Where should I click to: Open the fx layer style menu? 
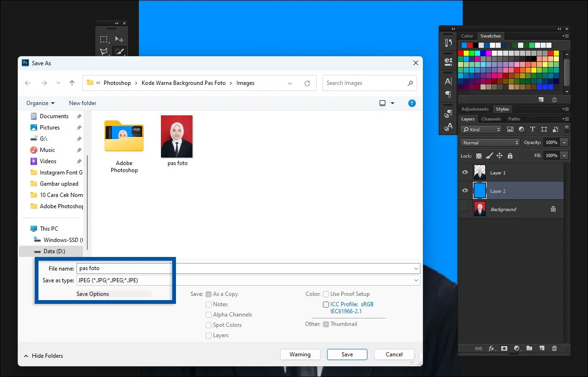[x=491, y=348]
